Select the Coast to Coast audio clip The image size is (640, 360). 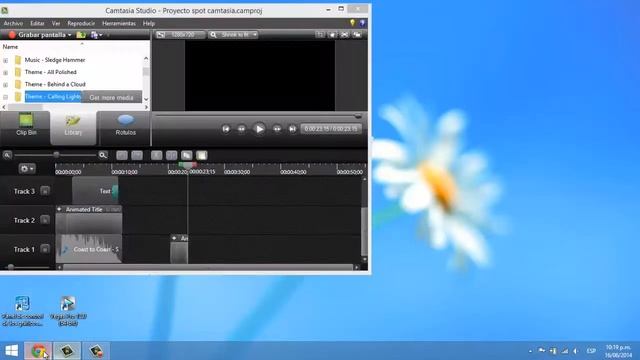(x=89, y=249)
